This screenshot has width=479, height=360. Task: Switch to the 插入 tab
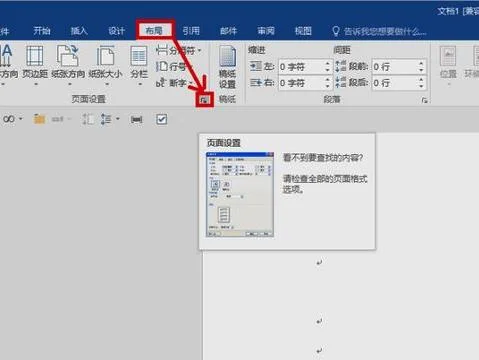pos(79,31)
